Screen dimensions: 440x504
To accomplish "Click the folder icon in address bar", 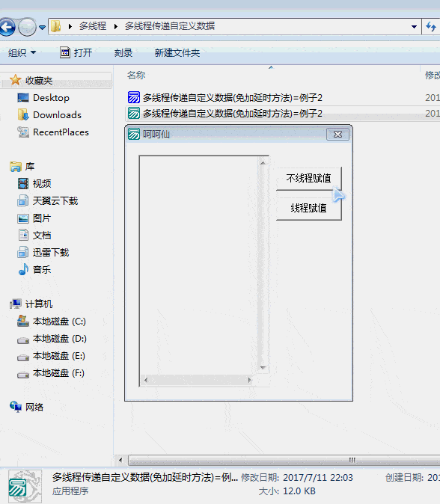I will [x=56, y=26].
